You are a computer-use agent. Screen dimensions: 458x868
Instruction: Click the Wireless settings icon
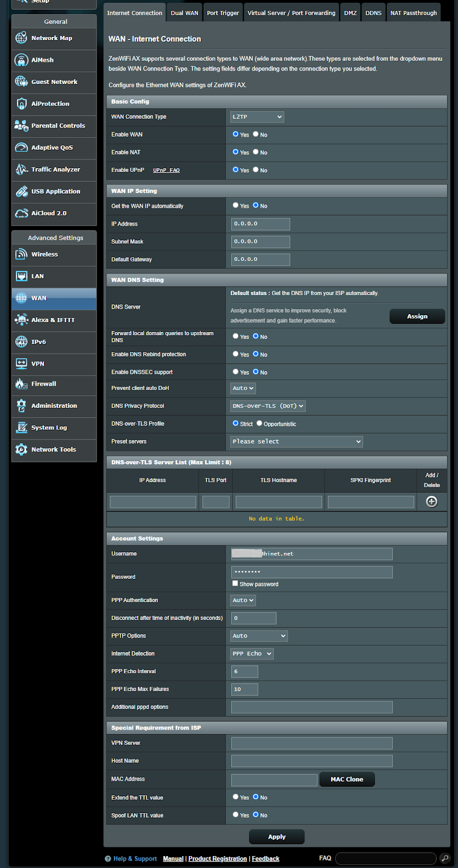(x=21, y=254)
